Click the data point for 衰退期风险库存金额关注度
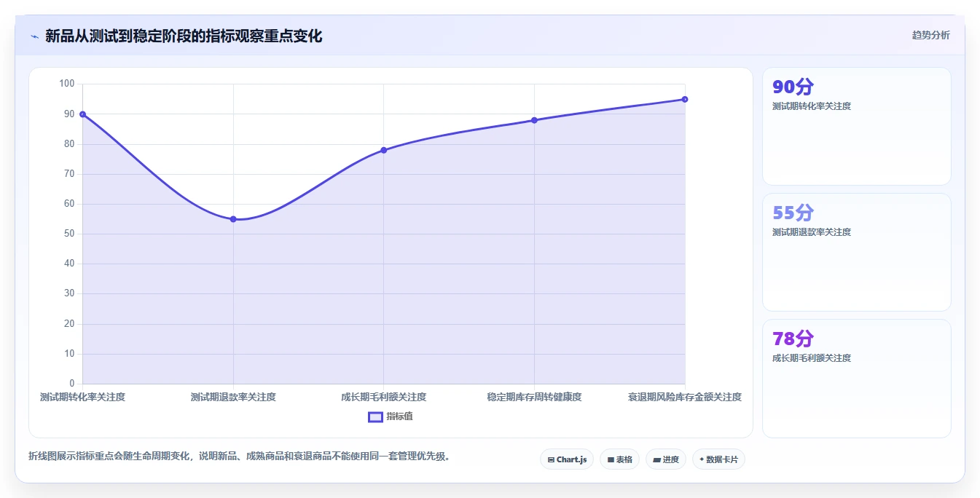 click(685, 99)
